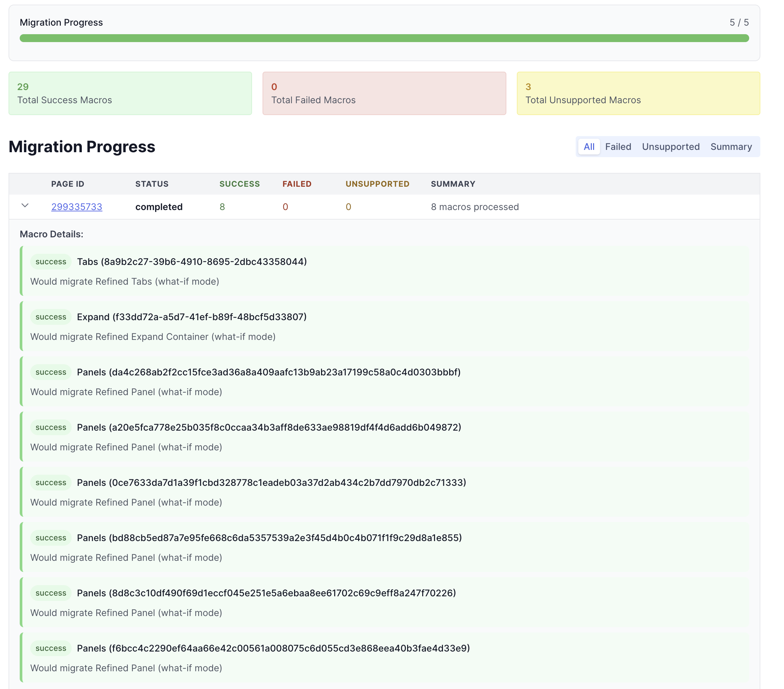Select the Panels 0ce7633d macro entry
This screenshot has height=689, width=784.
(271, 483)
